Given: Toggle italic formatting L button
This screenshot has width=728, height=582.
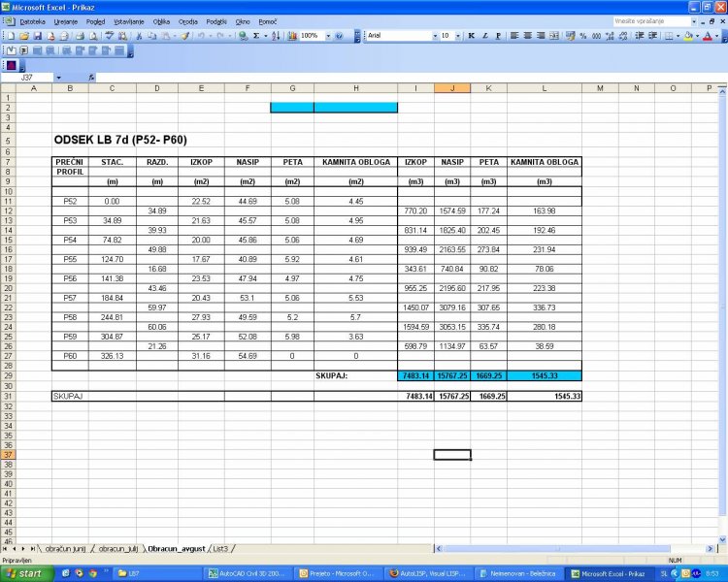Looking at the screenshot, I should (x=485, y=36).
